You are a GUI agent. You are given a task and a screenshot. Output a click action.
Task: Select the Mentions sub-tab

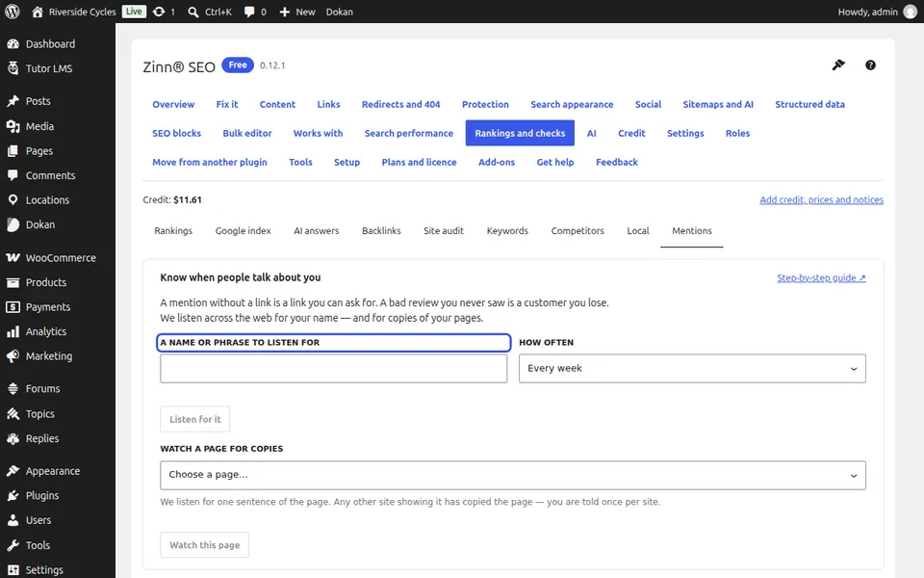[692, 230]
